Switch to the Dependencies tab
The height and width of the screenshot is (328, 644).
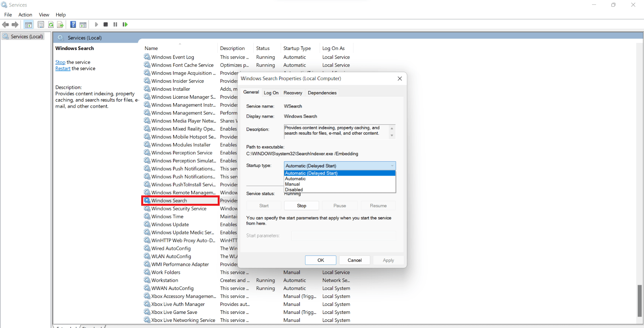pyautogui.click(x=322, y=93)
